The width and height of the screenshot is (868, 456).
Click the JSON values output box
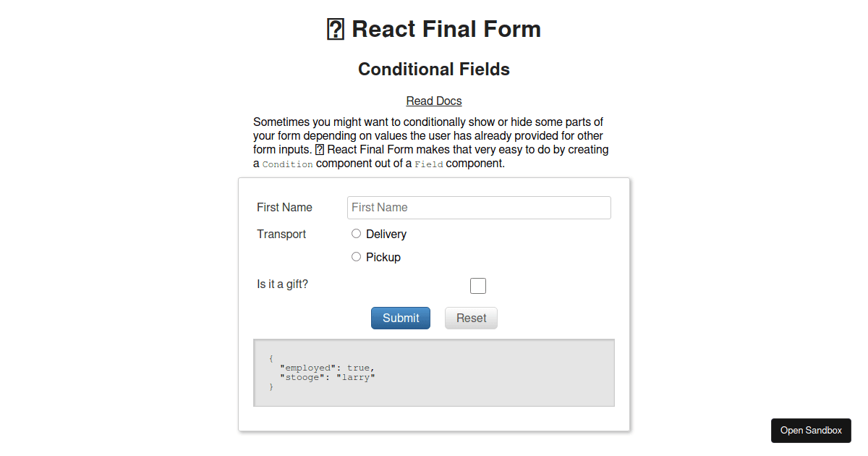[x=433, y=372]
